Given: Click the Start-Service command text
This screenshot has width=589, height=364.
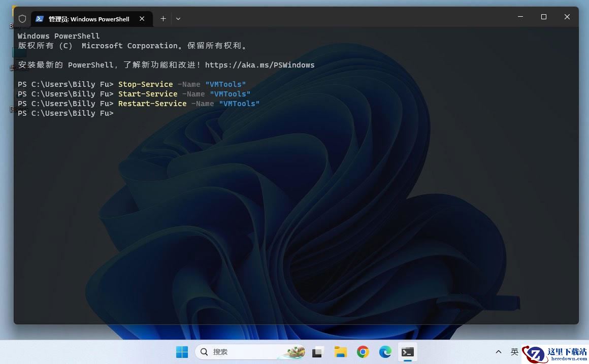Looking at the screenshot, I should 148,94.
